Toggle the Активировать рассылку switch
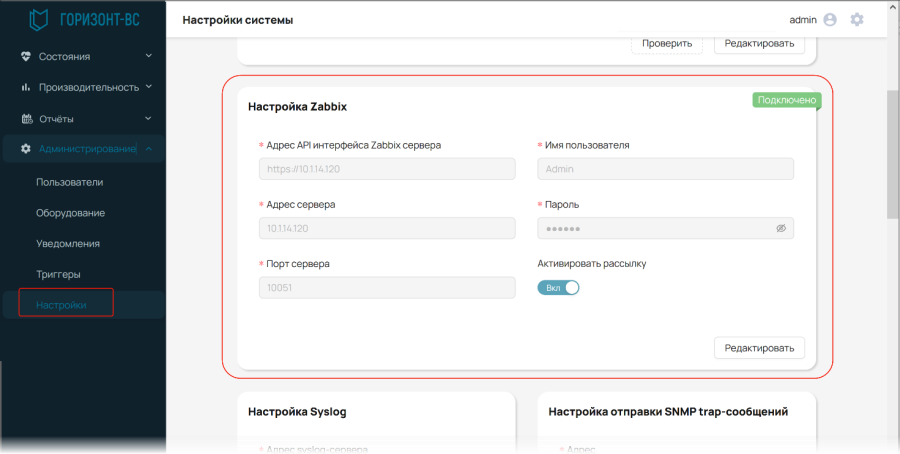Screen dimensions: 900x454 click(558, 288)
